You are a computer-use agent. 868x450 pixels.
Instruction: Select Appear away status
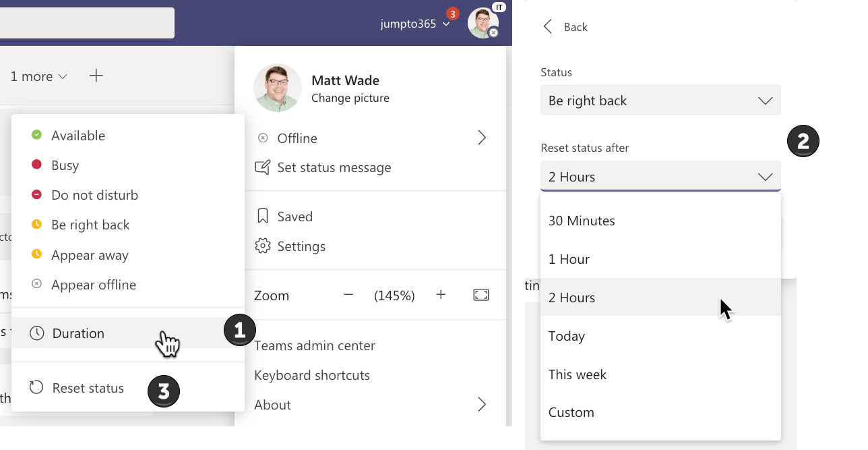[128, 255]
